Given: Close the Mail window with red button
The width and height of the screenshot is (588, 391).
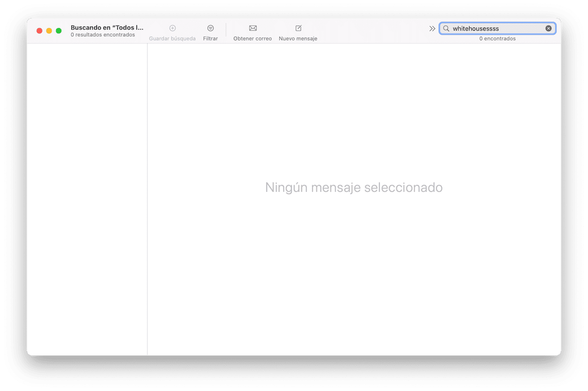Looking at the screenshot, I should tap(40, 31).
